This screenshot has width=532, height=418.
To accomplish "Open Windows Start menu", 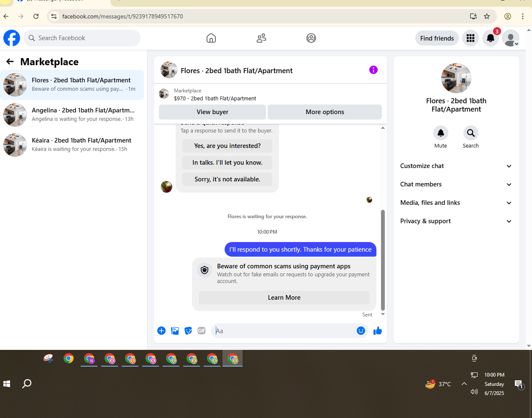I will [7, 384].
